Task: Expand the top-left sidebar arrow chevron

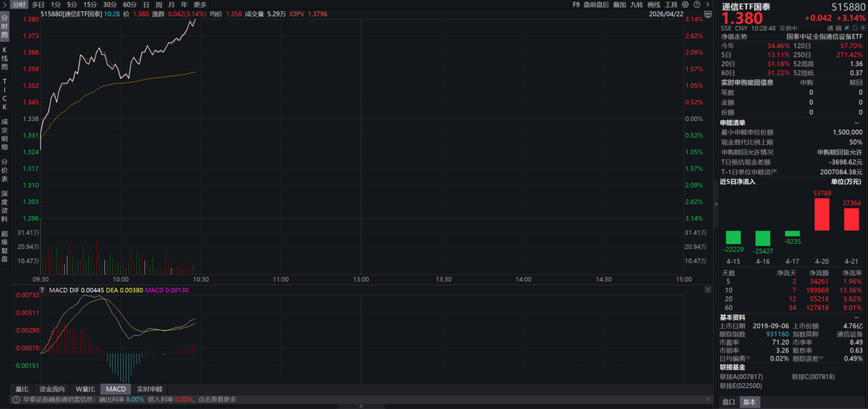Action: click(x=4, y=4)
